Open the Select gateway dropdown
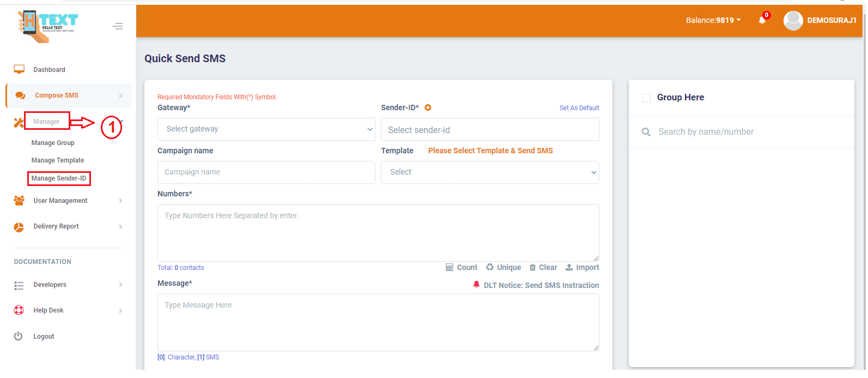 click(x=266, y=129)
